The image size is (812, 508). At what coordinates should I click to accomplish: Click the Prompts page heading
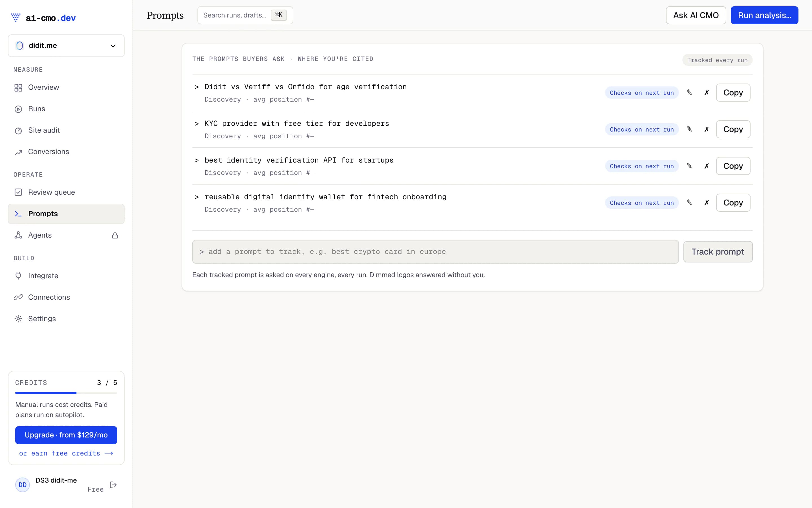pos(165,15)
